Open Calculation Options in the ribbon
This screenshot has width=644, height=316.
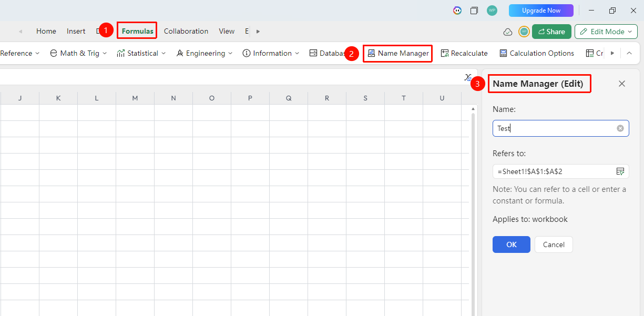point(537,53)
